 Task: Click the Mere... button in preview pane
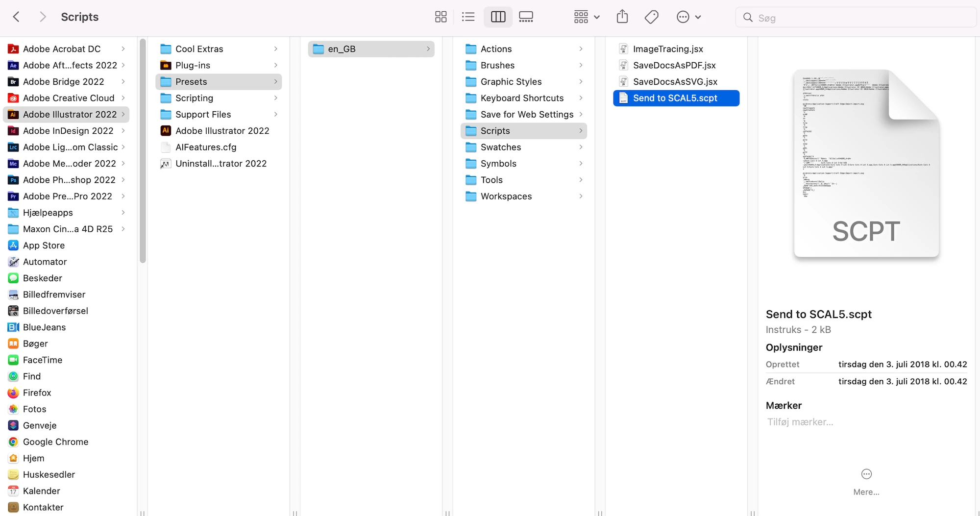click(x=866, y=481)
